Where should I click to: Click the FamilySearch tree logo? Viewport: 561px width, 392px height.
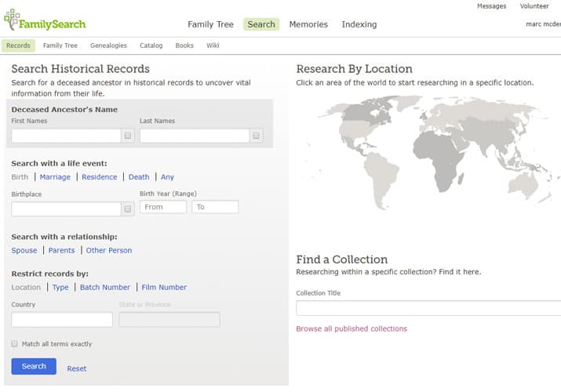(45, 20)
